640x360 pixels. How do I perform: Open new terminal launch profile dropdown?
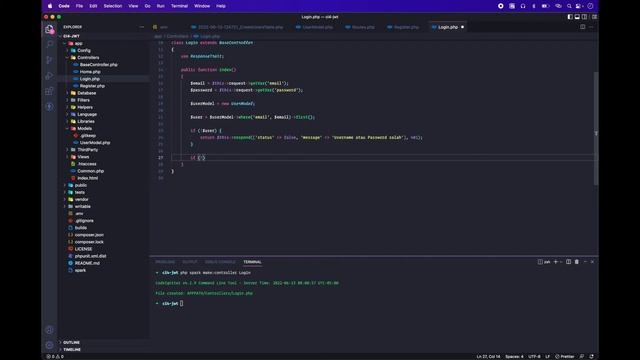[561, 262]
